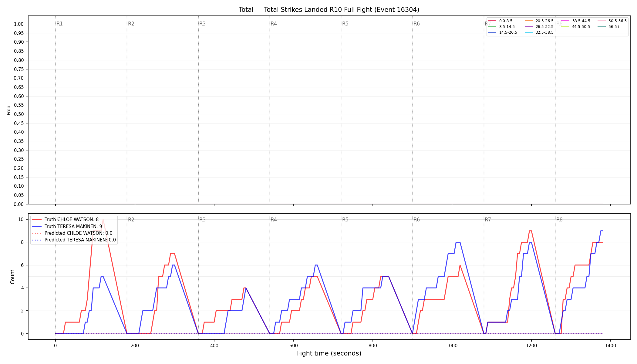Click the R4 round marker in probability plot
Viewport: 637px width, 364px height.
(x=274, y=24)
